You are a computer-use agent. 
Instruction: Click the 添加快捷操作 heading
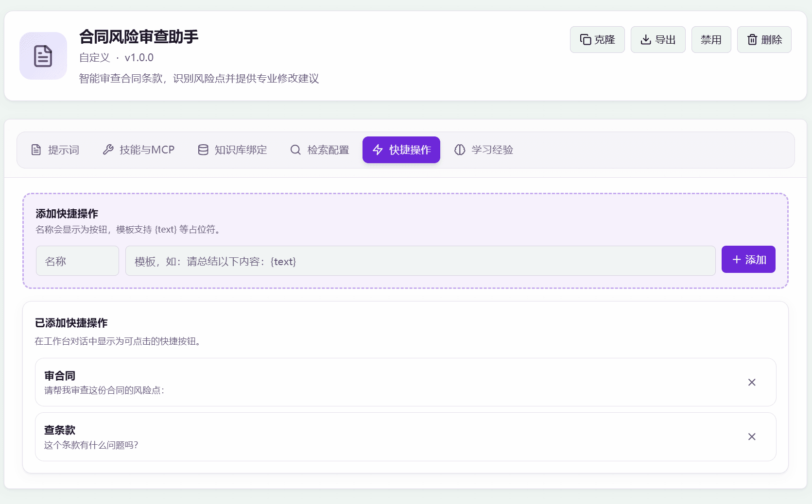[x=67, y=214]
